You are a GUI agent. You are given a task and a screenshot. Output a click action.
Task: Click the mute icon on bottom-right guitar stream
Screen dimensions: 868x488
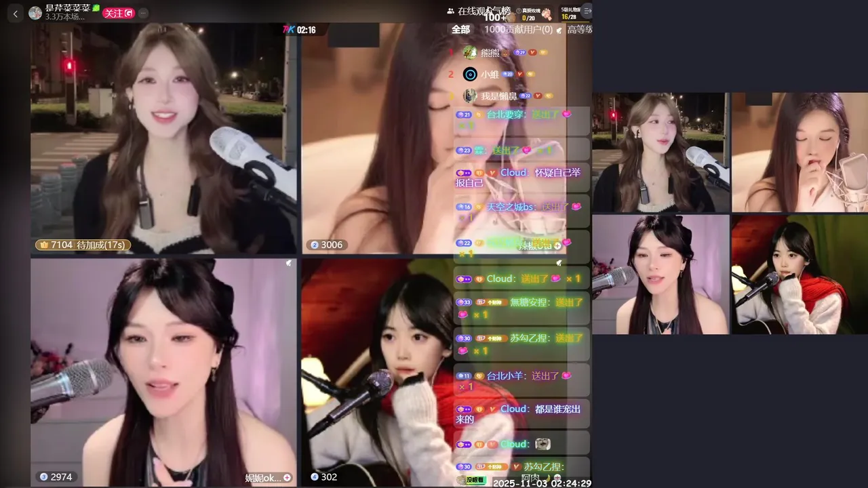coord(559,263)
